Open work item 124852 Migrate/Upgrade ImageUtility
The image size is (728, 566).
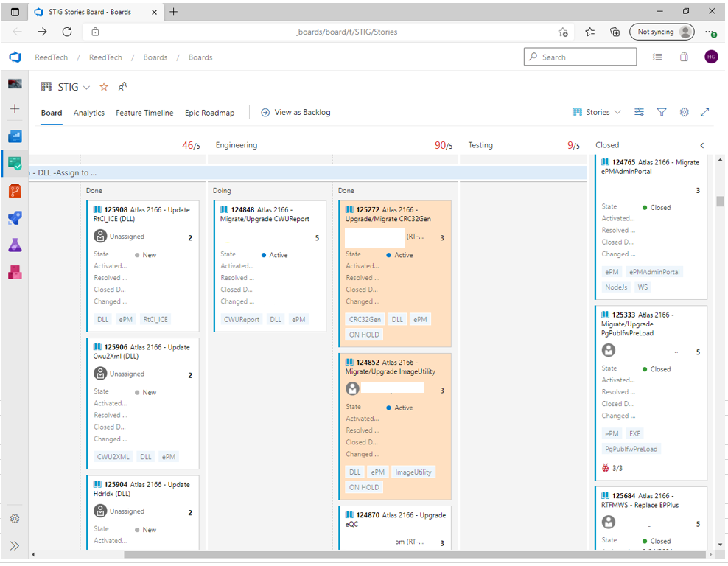(391, 367)
